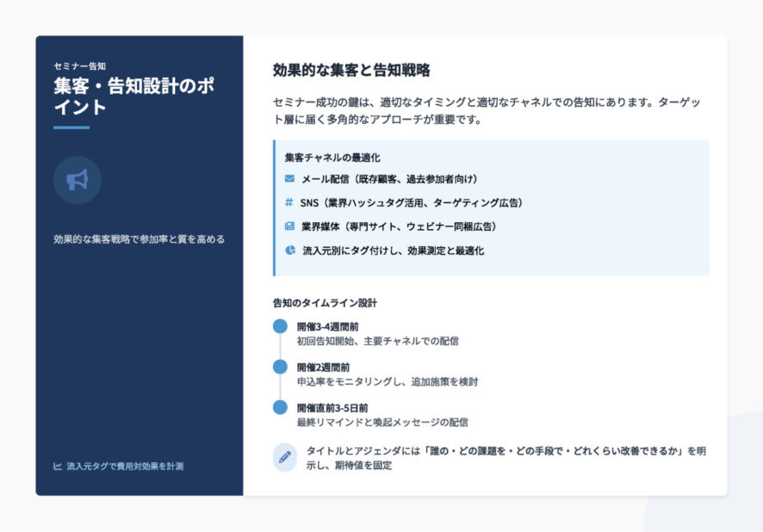Click the envelope icon beside メール配信
The image size is (763, 532).
(x=289, y=179)
